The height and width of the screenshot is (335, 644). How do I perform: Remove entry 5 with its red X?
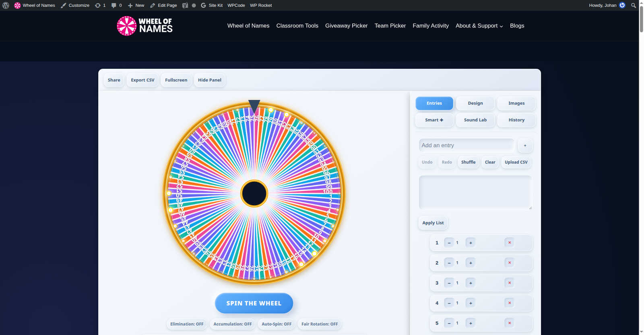[x=510, y=323]
